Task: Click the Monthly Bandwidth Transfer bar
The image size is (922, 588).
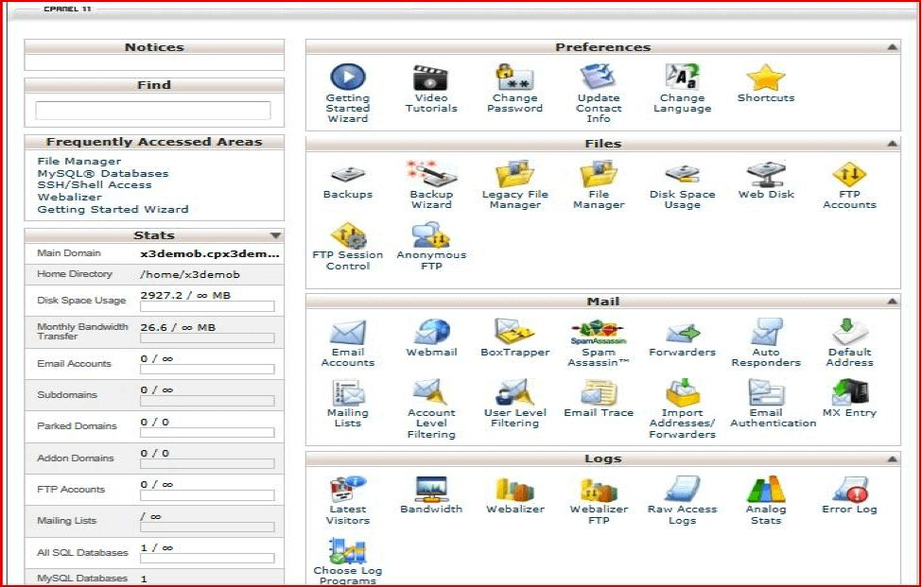Action: click(207, 338)
